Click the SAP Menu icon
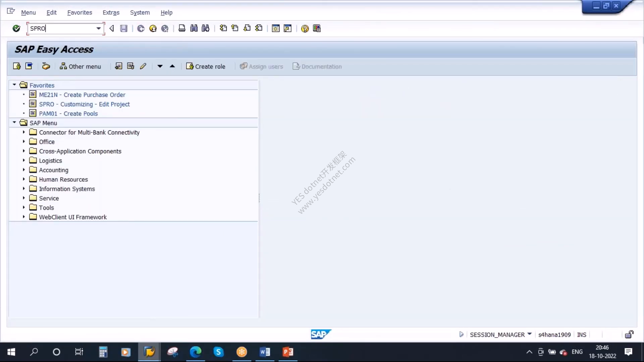Screen dimensions: 644x362 point(29,66)
